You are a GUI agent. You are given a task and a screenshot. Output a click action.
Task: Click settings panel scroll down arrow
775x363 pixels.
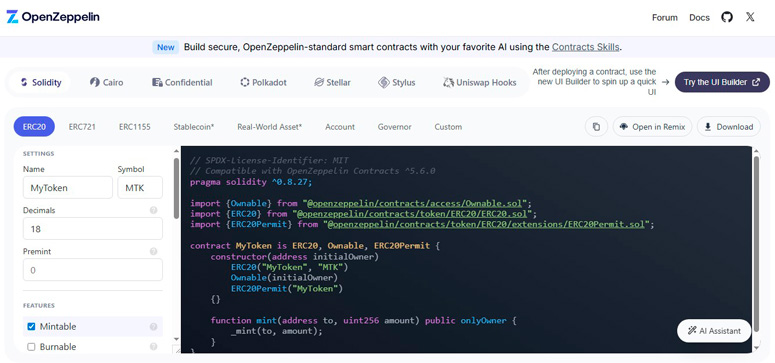[176, 339]
